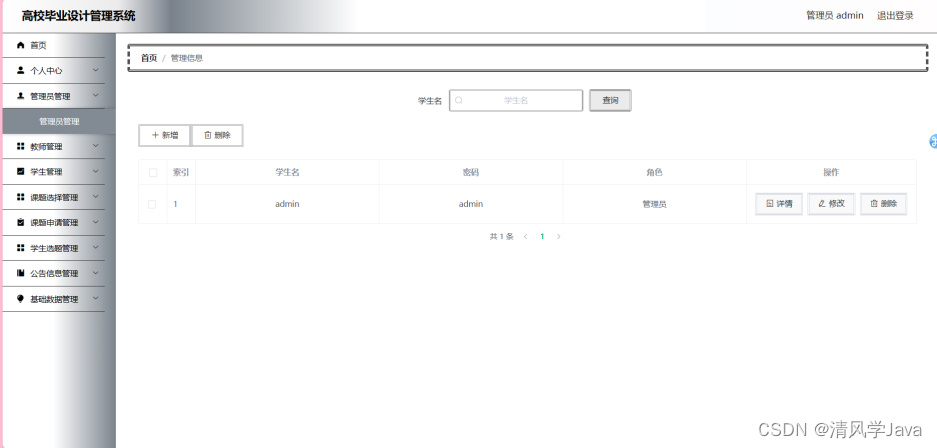
Task: Click the 密码 column header
Action: [x=471, y=172]
